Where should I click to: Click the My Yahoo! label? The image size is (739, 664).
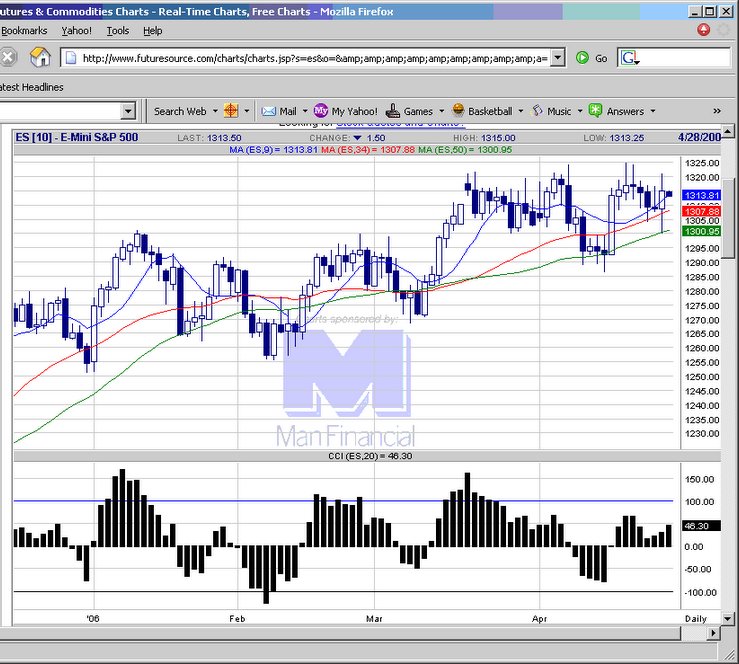354,111
